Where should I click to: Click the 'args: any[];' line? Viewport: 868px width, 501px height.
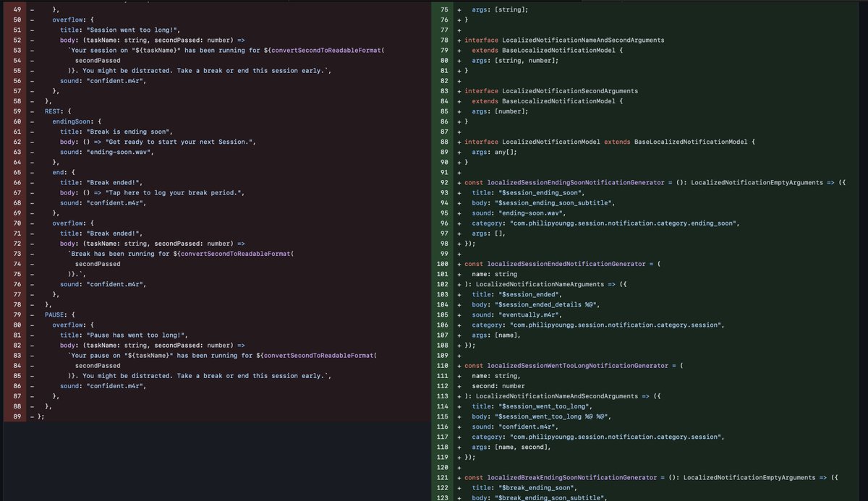click(x=494, y=152)
